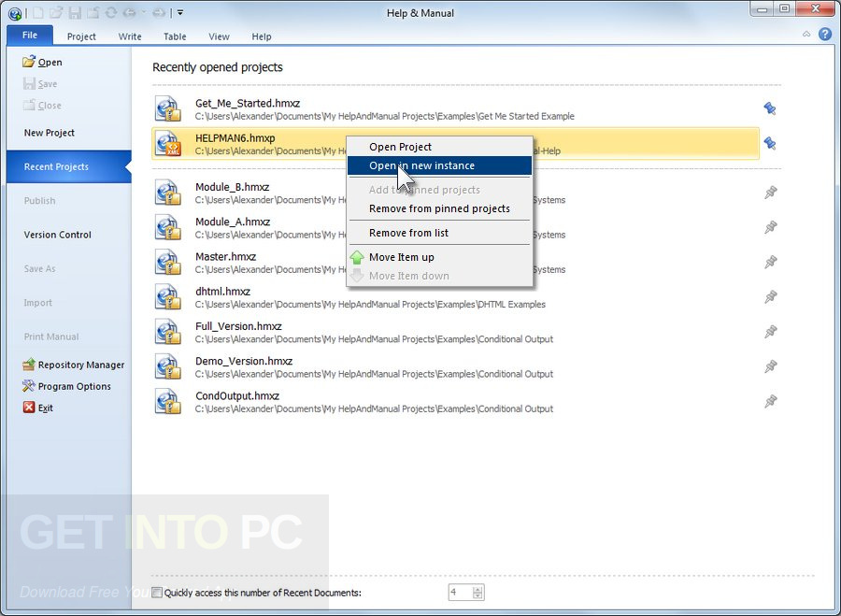
Task: Click the Recent Documents number field showing 4
Action: pyautogui.click(x=460, y=593)
